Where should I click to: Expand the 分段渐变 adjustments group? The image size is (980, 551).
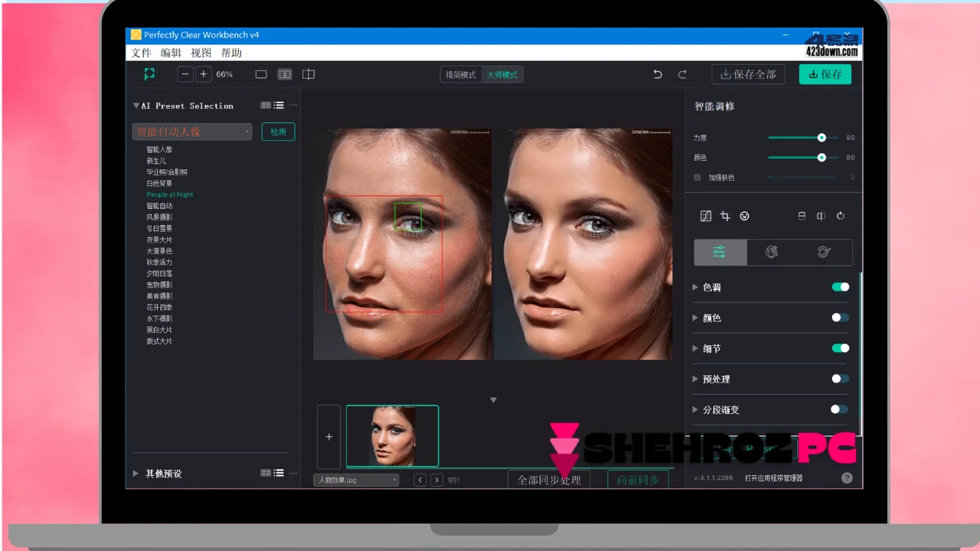[695, 409]
